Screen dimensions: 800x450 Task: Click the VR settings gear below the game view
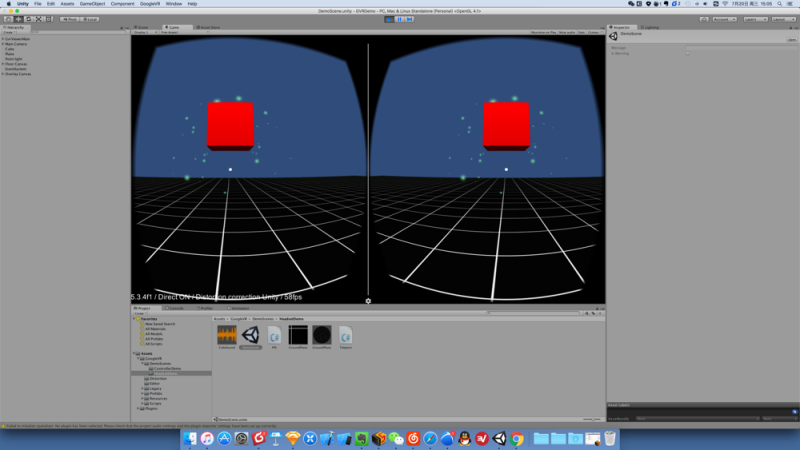click(368, 301)
